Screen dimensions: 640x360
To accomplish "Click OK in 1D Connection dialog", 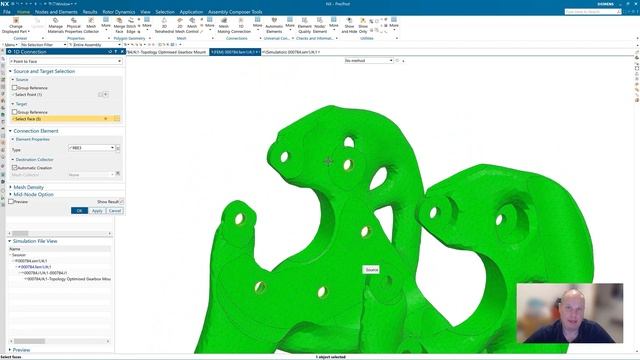I will (79, 211).
